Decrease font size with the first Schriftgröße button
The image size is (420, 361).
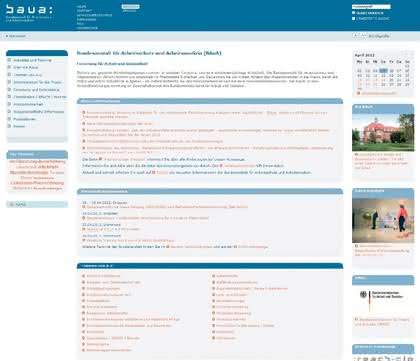pos(355,35)
